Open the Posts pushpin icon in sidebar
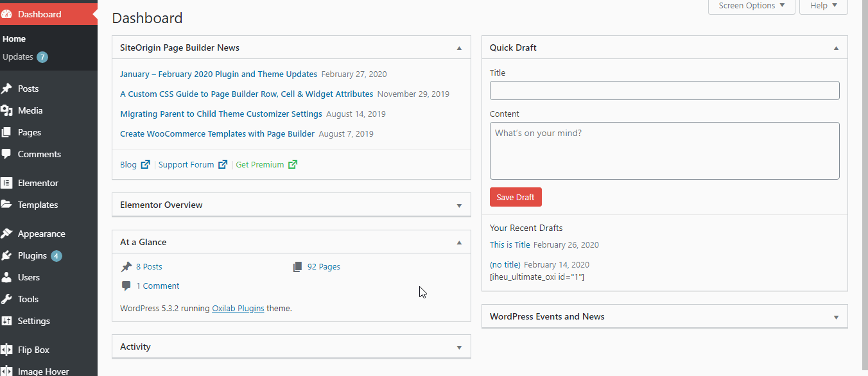This screenshot has width=868, height=376. pos(6,89)
